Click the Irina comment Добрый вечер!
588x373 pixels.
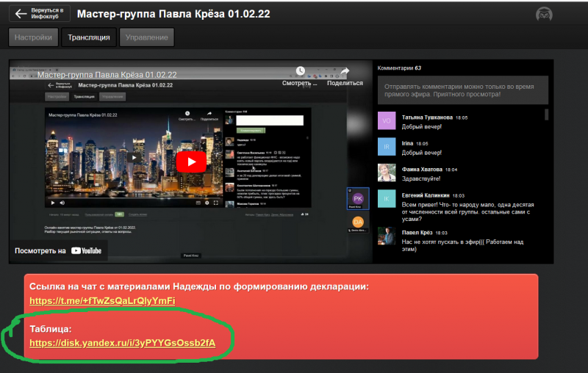tap(422, 153)
